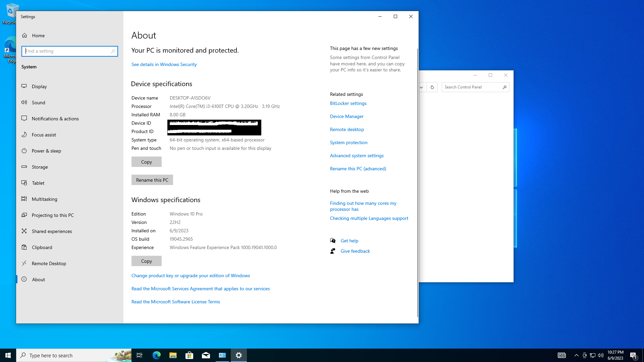Open Microsoft Store from the taskbar
Viewport: 644px width, 362px height.
pyautogui.click(x=189, y=355)
